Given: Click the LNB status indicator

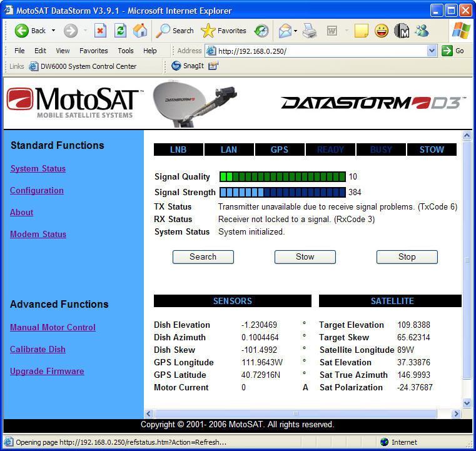Looking at the screenshot, I should pos(178,149).
